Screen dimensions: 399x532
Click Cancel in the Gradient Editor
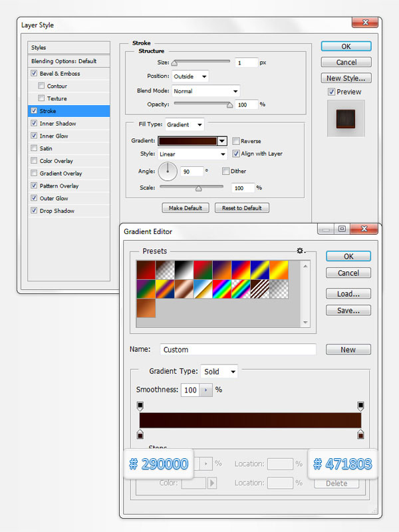coord(348,273)
